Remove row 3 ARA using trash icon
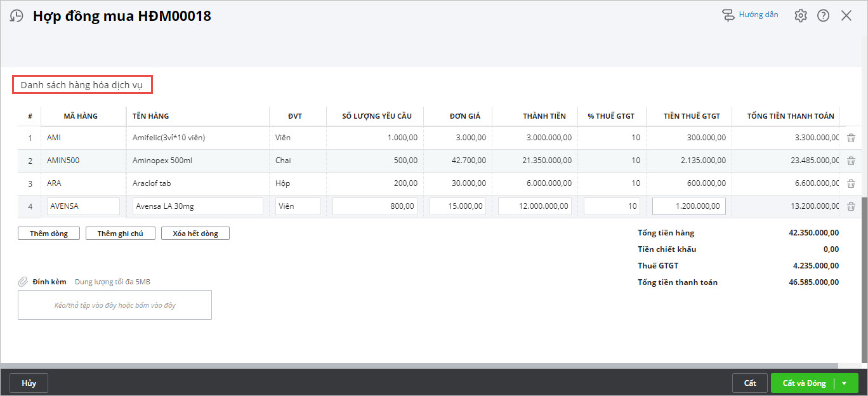The height and width of the screenshot is (396, 868). click(x=851, y=183)
